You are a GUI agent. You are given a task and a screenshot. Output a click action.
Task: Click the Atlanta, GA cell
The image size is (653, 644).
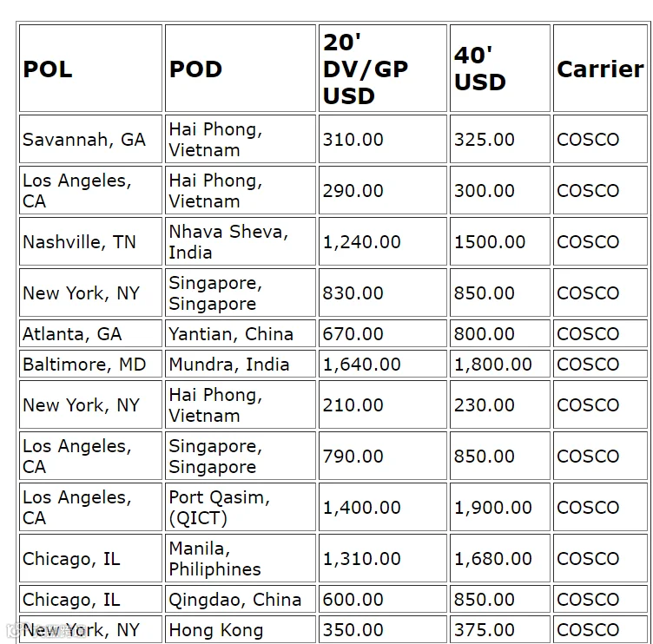click(90, 333)
